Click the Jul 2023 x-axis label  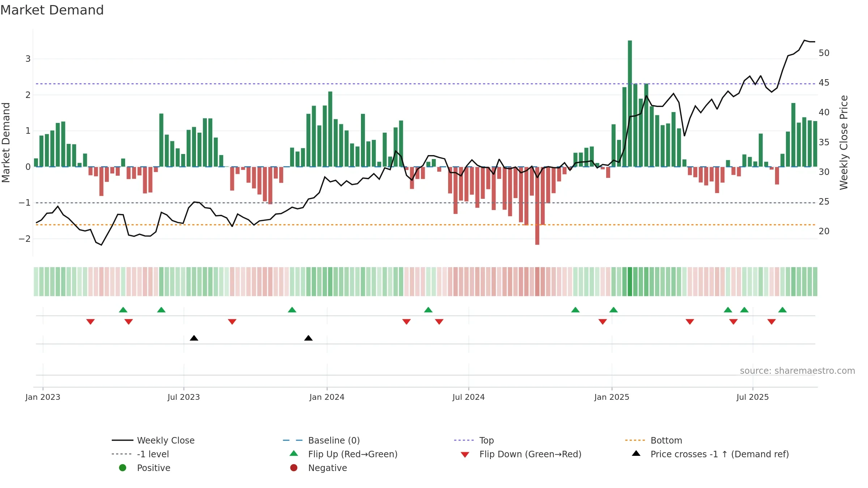pos(184,397)
